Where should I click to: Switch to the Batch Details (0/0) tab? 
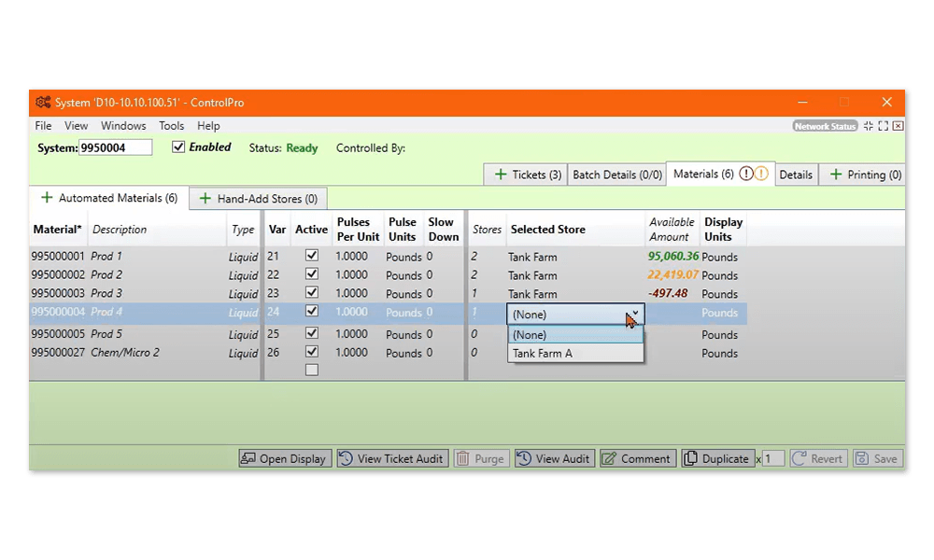[617, 175]
